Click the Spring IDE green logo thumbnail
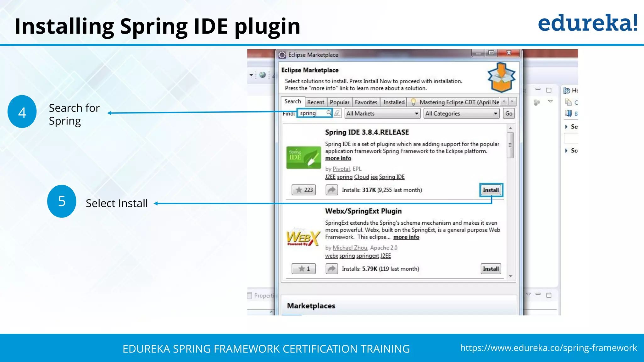Viewport: 644px width, 362px height. click(x=303, y=157)
